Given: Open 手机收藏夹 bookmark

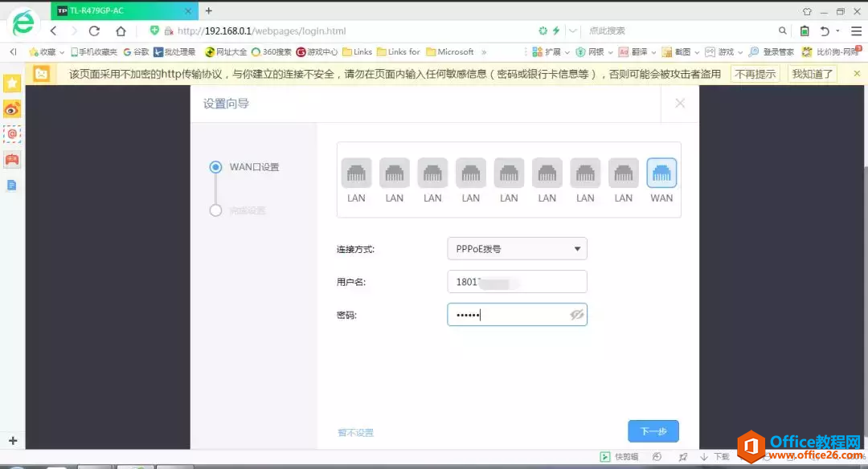Looking at the screenshot, I should 93,52.
